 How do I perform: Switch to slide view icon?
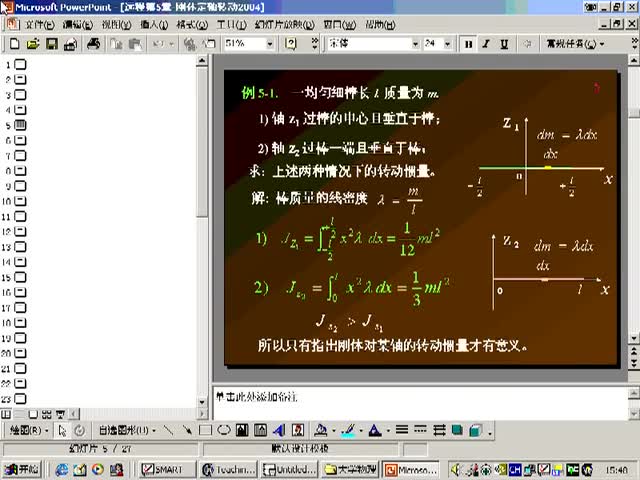coord(33,414)
